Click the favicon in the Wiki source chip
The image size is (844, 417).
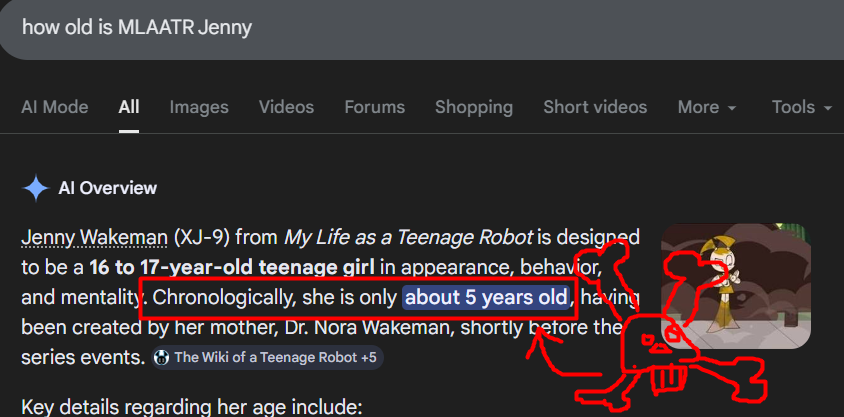[162, 357]
